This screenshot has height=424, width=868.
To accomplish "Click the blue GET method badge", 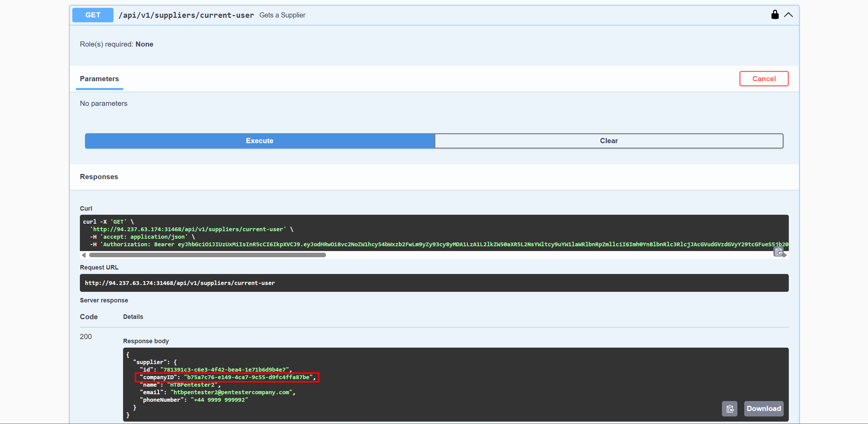I will 93,15.
